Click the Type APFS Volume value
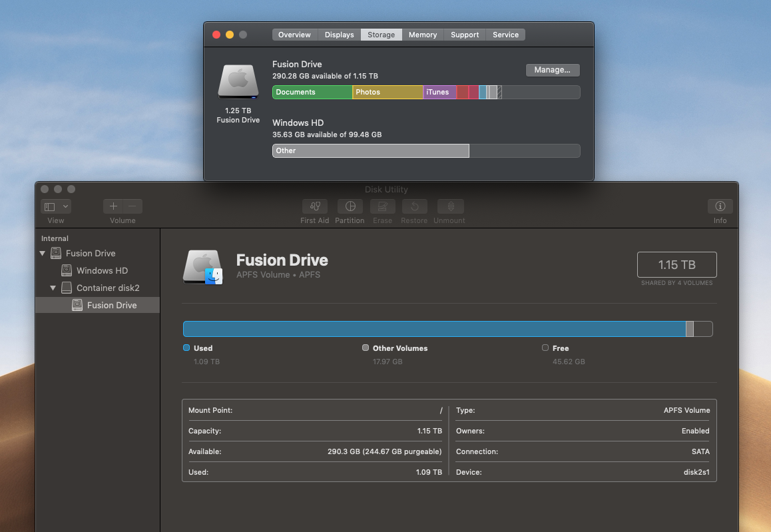This screenshot has height=532, width=771. 686,410
